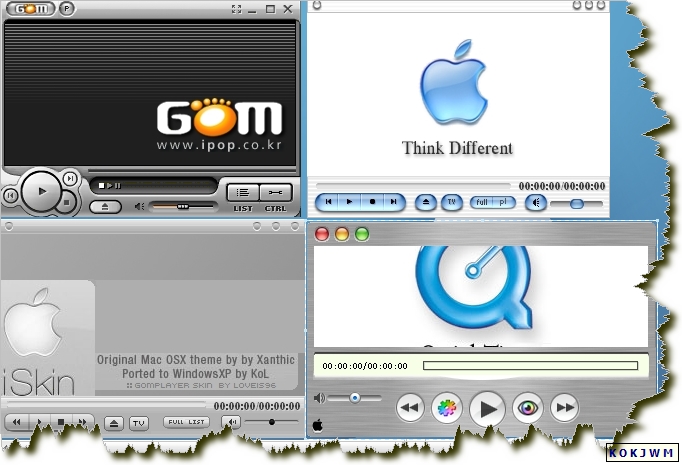Toggle fullscreen icon in GOM title bar

coord(236,9)
